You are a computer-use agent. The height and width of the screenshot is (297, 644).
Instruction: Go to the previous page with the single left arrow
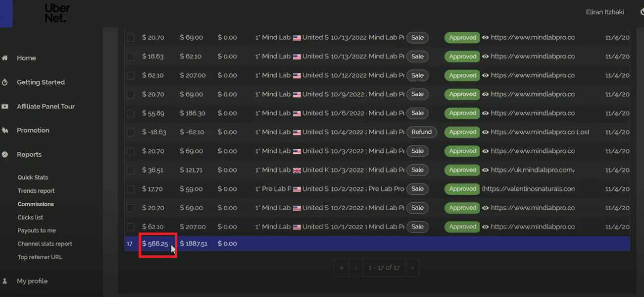355,268
